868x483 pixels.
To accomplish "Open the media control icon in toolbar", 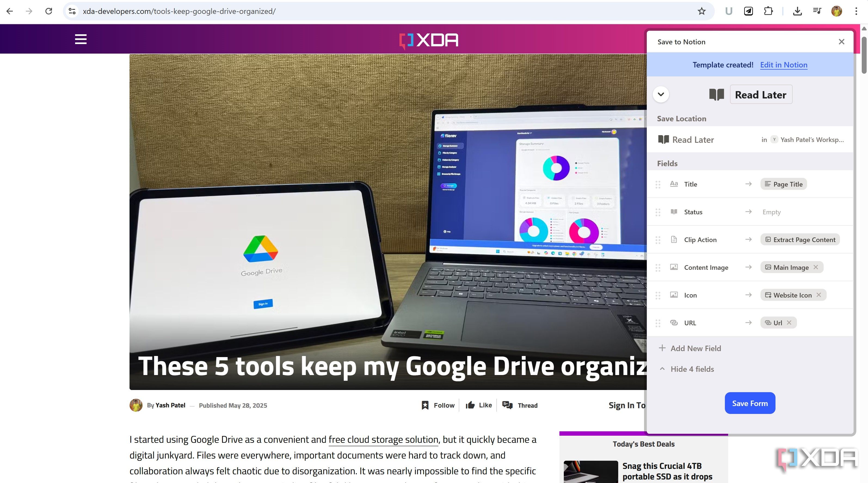I will (817, 11).
